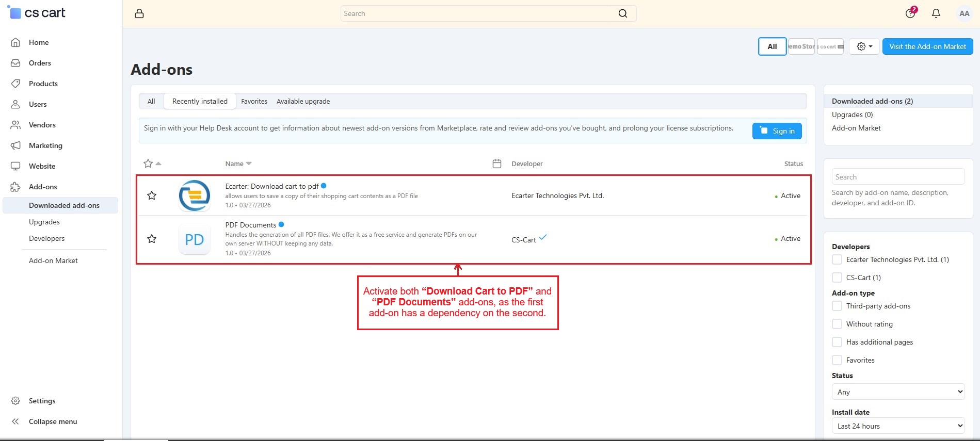Screen dimensions: 980x441
Task: Click the calendar icon column header
Action: (497, 164)
